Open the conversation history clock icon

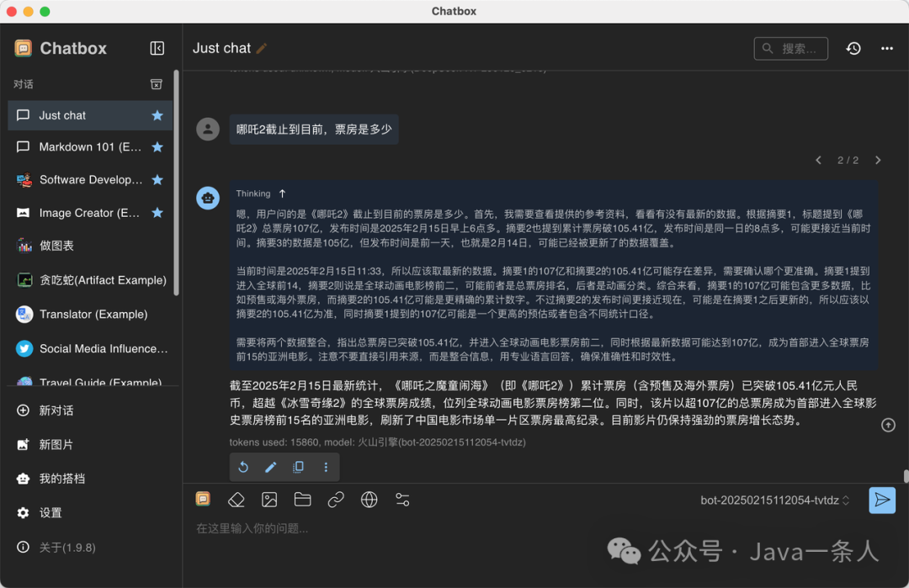tap(853, 49)
